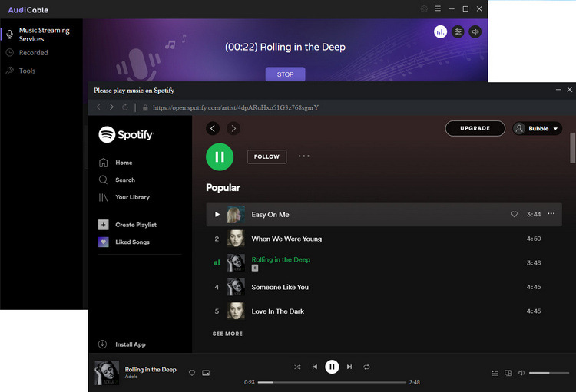576x392 pixels.
Task: Click Adele artist link in player bar
Action: pyautogui.click(x=131, y=377)
